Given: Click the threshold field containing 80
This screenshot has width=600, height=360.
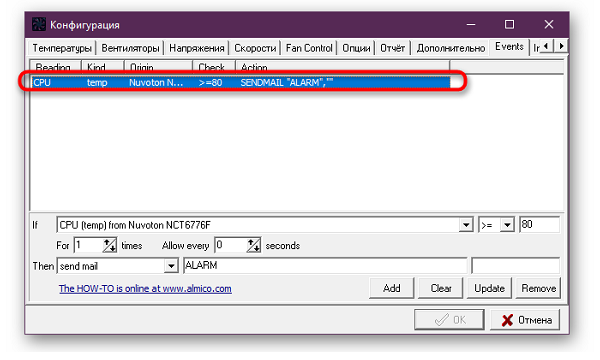Looking at the screenshot, I should (x=539, y=225).
